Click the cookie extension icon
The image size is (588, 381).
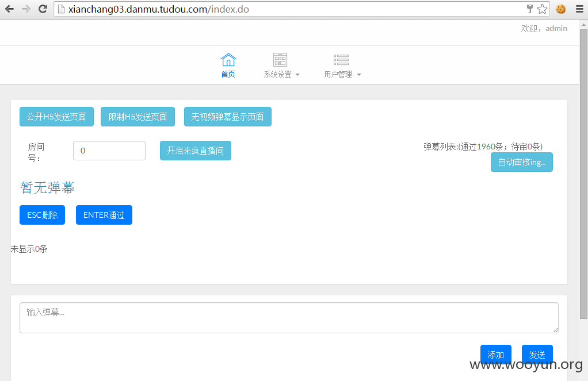click(x=560, y=9)
